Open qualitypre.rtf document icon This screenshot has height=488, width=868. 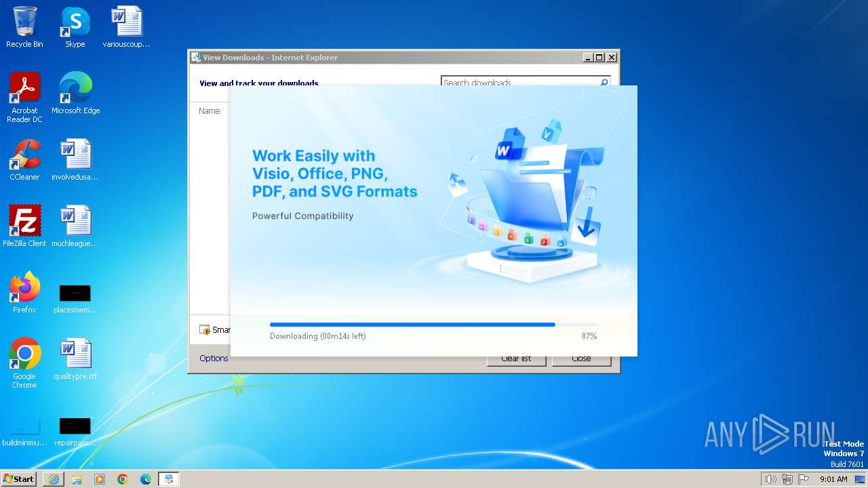(x=75, y=359)
